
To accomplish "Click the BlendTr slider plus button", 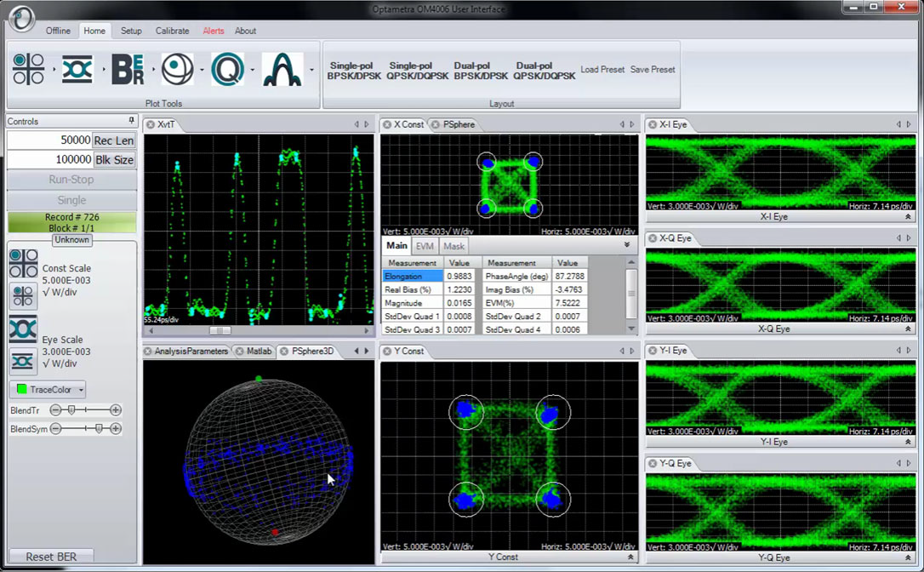I will pos(116,410).
